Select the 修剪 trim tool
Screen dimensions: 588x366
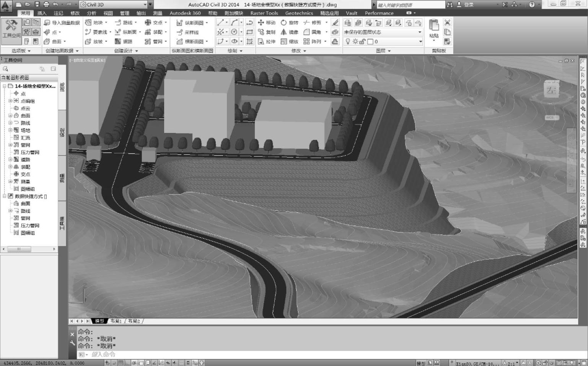tap(313, 23)
